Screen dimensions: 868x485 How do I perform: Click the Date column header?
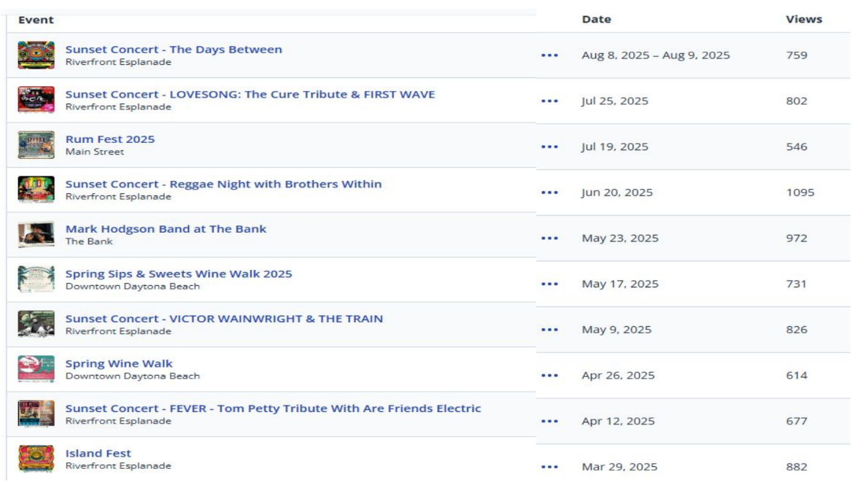pyautogui.click(x=597, y=20)
